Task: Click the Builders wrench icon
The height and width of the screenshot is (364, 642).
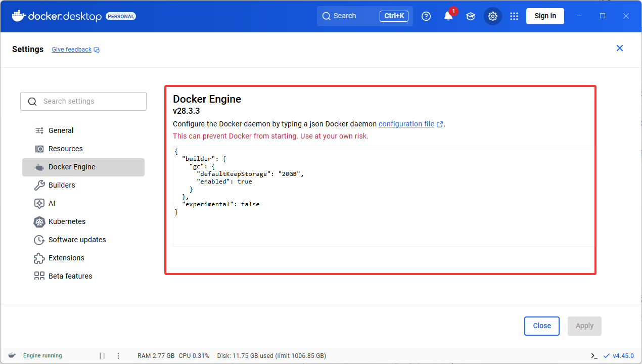Action: pyautogui.click(x=39, y=185)
